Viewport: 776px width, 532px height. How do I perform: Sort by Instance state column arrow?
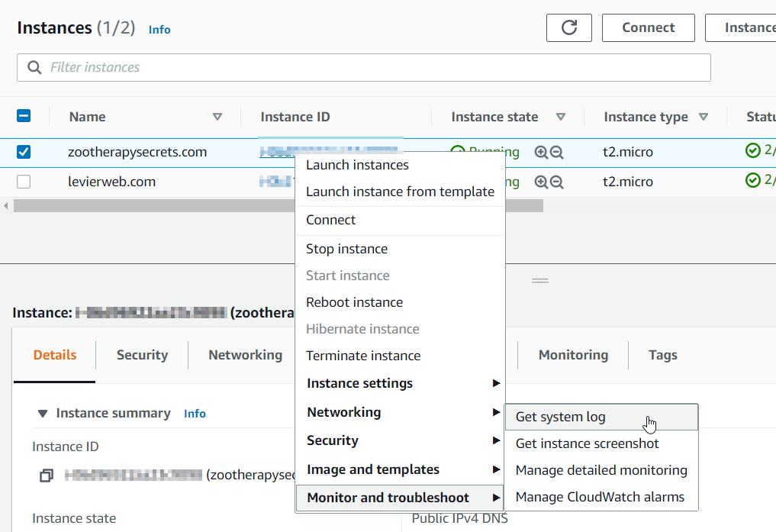pyautogui.click(x=561, y=117)
